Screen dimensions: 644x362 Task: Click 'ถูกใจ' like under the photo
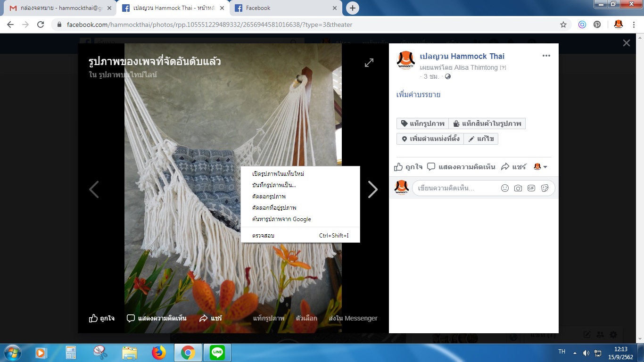pyautogui.click(x=102, y=318)
